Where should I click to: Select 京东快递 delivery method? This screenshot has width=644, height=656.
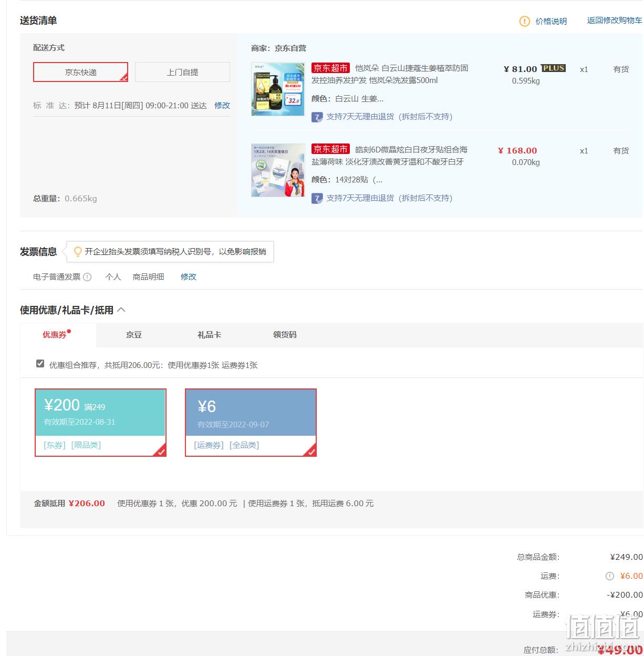point(80,72)
